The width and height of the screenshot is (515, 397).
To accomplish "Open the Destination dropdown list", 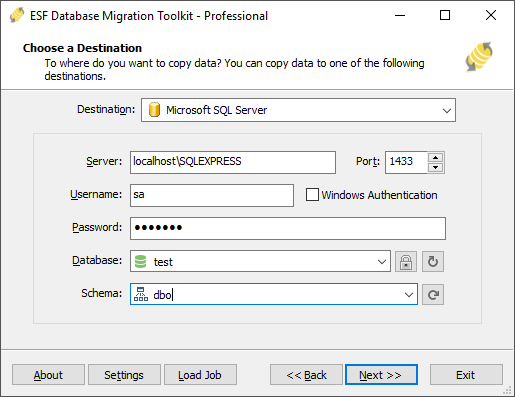I will pyautogui.click(x=447, y=110).
